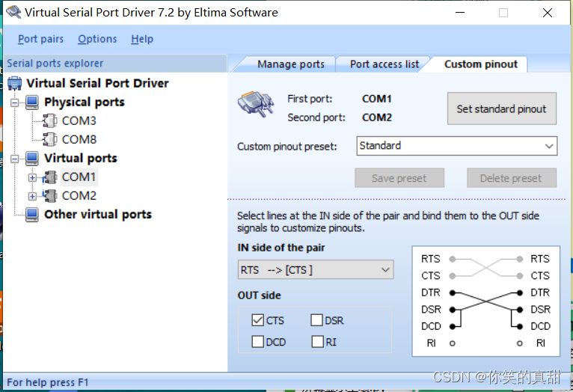Screen dimensions: 573x392
Task: Collapse the Physical ports tree node
Action: tap(15, 102)
